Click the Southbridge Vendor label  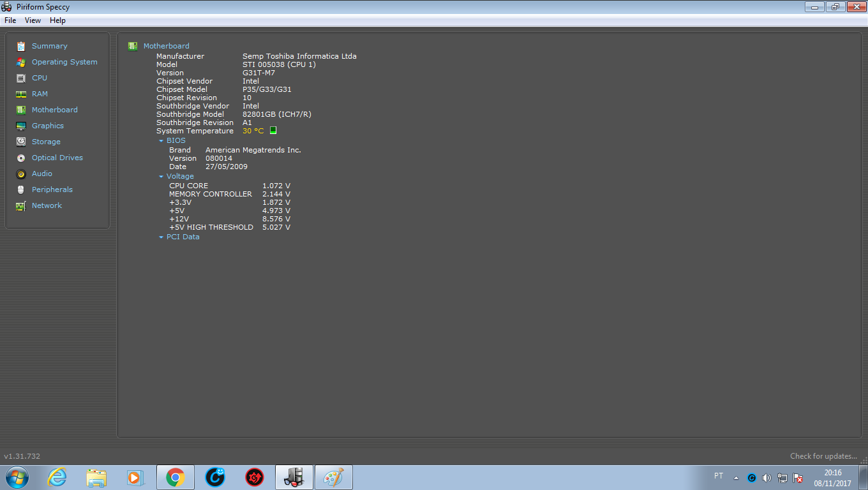click(193, 106)
